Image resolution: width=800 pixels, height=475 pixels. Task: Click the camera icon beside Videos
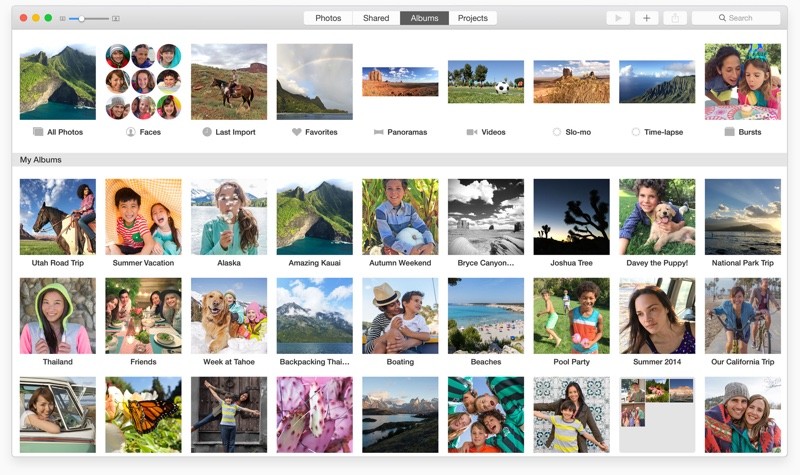(471, 132)
